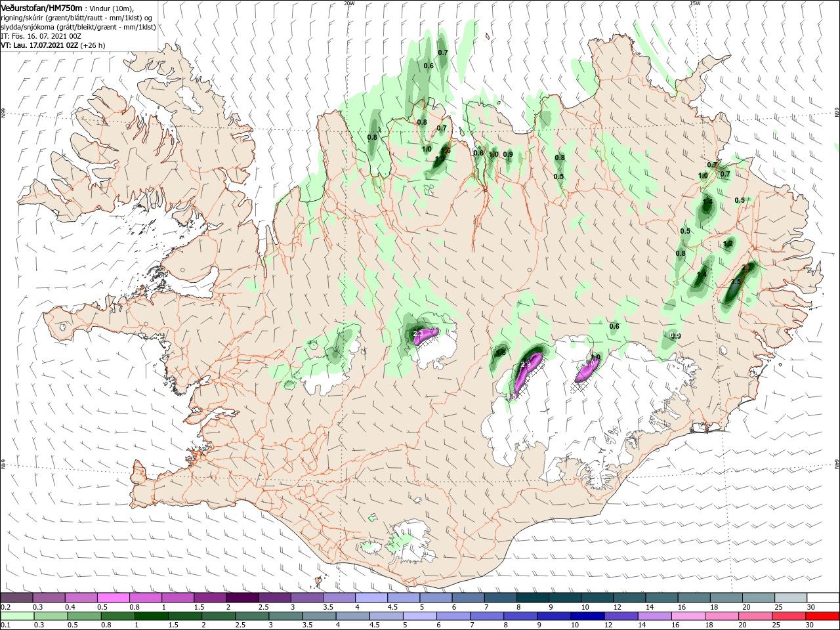Image resolution: width=840 pixels, height=630 pixels.
Task: Click the orchid 0.4 sleet legend swatch
Action: (81, 598)
